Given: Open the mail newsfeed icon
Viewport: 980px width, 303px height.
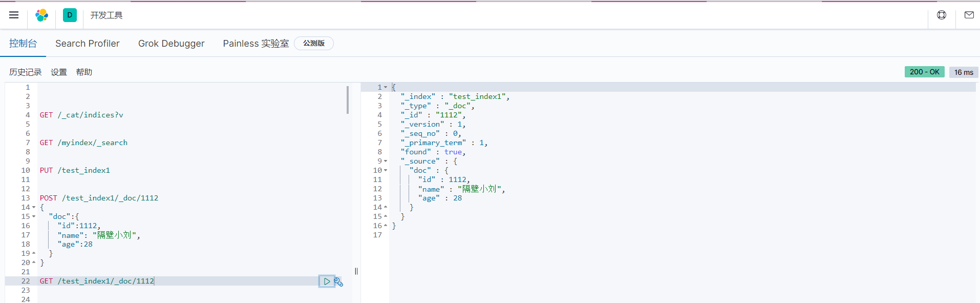Looking at the screenshot, I should (969, 15).
